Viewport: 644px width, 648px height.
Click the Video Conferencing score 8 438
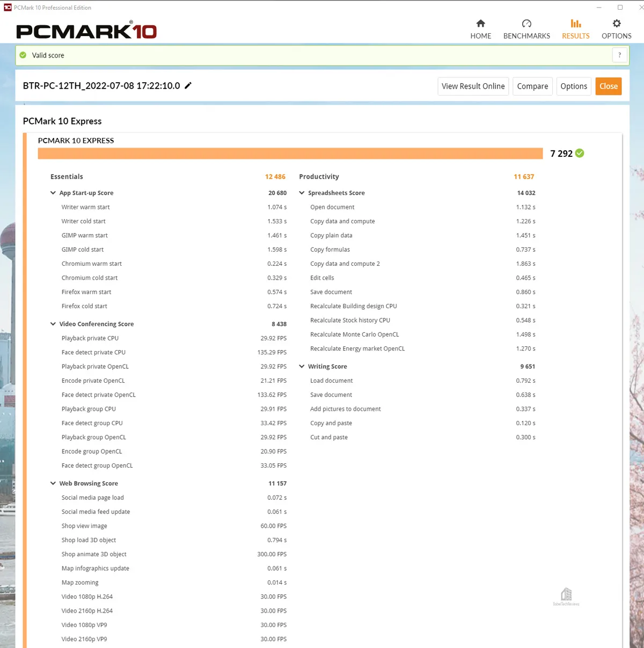279,324
